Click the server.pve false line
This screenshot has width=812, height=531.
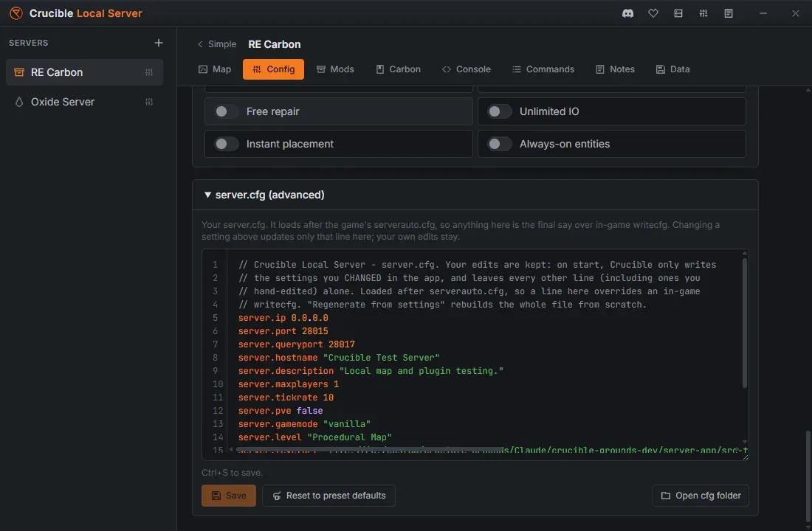(281, 411)
